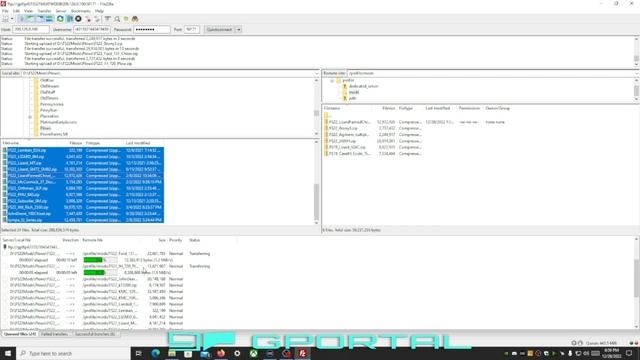Search for files with the binoculars icon

pos(135,19)
